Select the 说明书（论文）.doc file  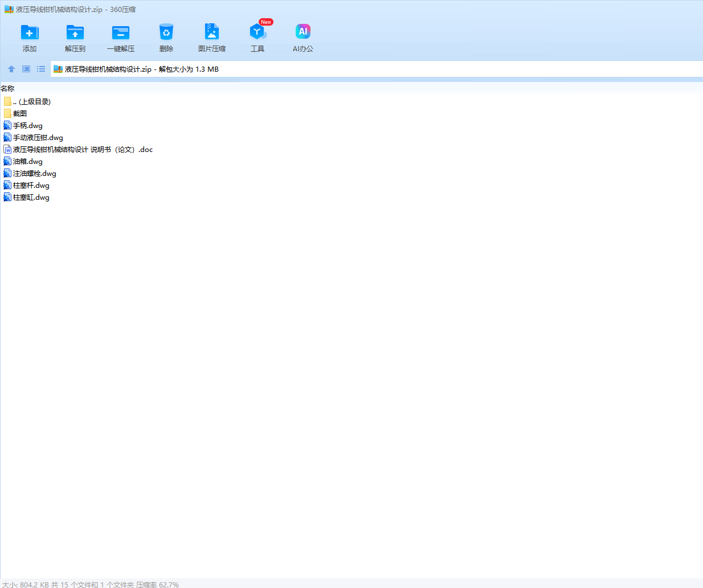[78, 149]
